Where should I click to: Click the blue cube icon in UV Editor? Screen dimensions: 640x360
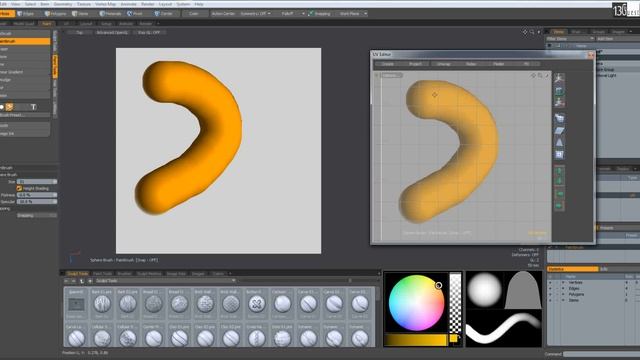tap(559, 118)
